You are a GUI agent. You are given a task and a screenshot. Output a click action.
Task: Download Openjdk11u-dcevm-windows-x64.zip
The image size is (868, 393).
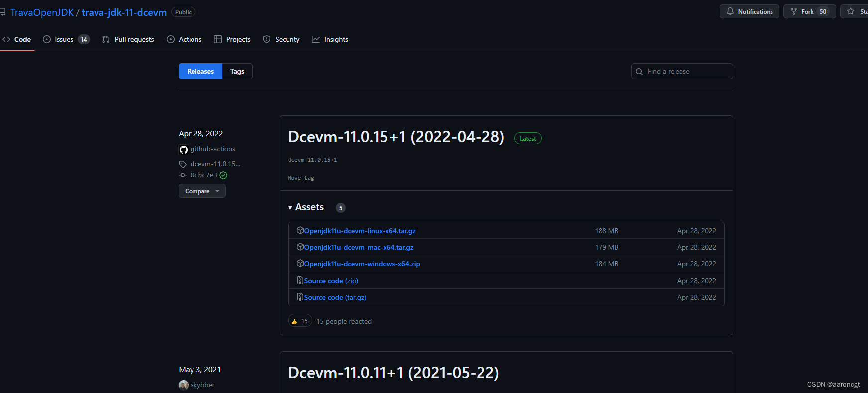click(x=362, y=264)
